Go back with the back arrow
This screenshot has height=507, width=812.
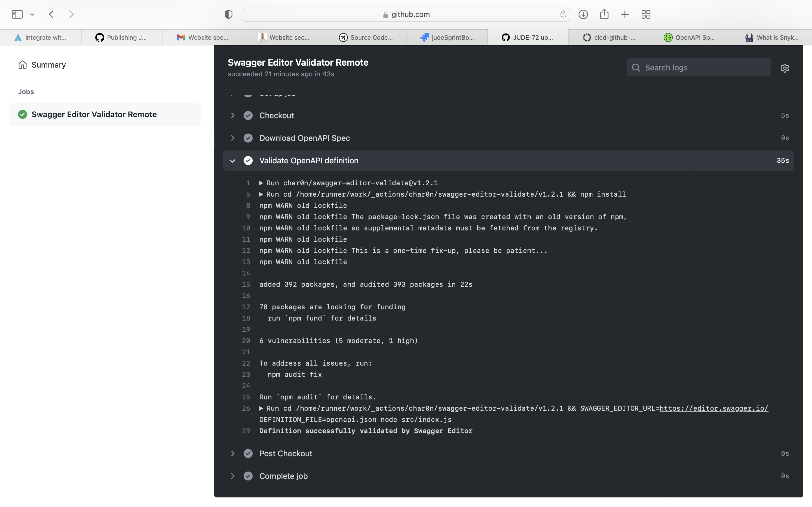51,14
